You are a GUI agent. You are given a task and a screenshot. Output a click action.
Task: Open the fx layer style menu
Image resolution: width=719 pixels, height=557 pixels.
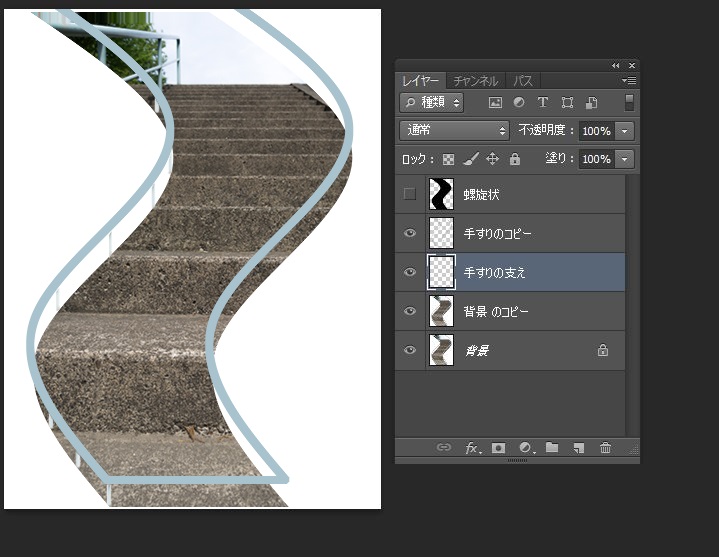(473, 448)
